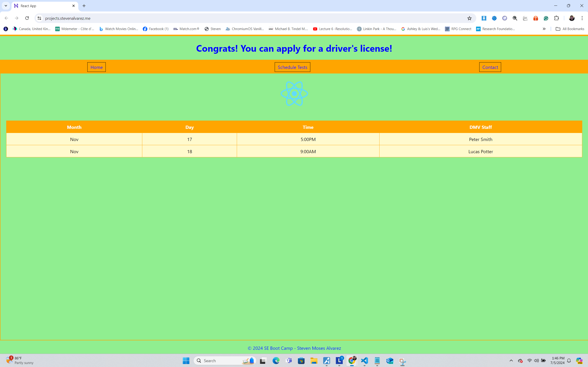The height and width of the screenshot is (367, 588).
Task: Expand the tab search dropdown arrow
Action: (6, 6)
